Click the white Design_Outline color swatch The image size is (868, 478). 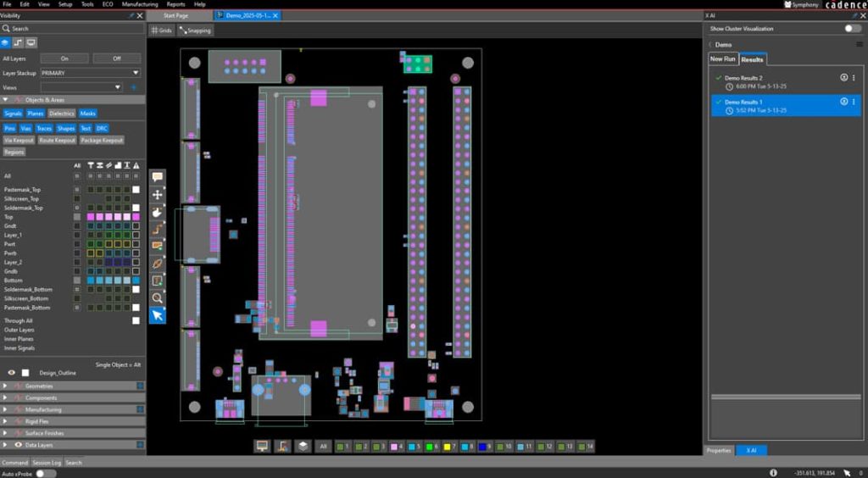click(x=25, y=372)
